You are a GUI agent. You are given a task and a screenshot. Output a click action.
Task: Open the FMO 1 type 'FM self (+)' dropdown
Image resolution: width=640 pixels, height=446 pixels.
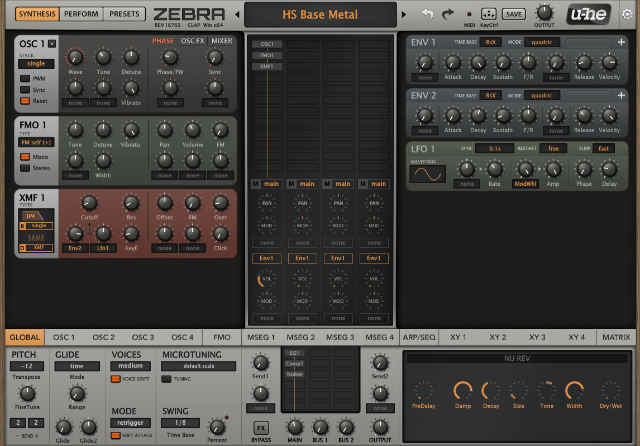pyautogui.click(x=36, y=142)
